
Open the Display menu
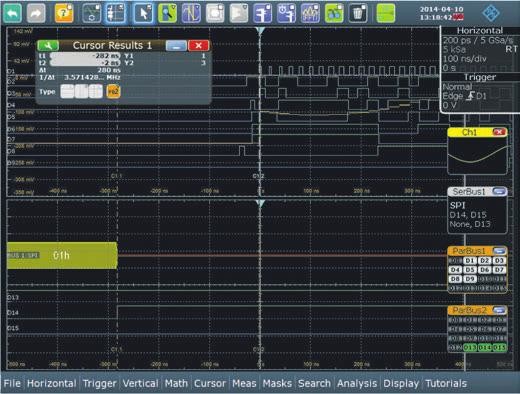(401, 383)
